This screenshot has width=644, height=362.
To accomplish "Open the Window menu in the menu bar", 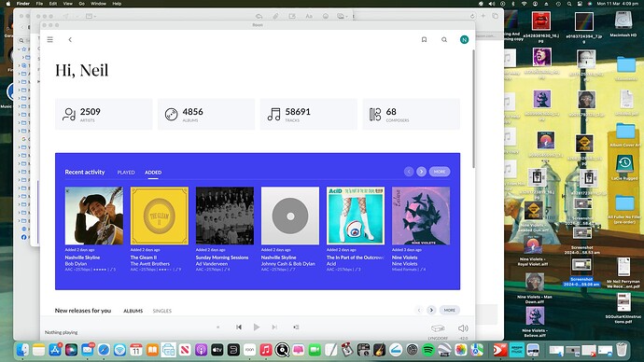I will click(98, 4).
